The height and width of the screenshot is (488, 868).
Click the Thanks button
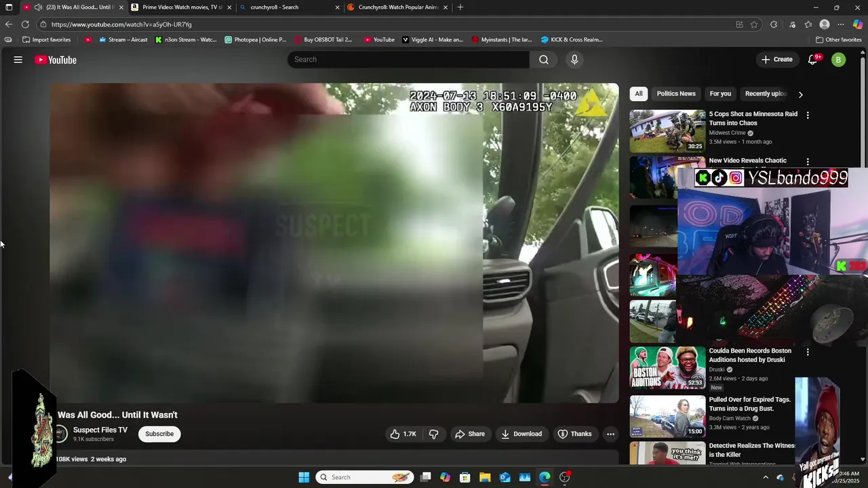tap(574, 434)
